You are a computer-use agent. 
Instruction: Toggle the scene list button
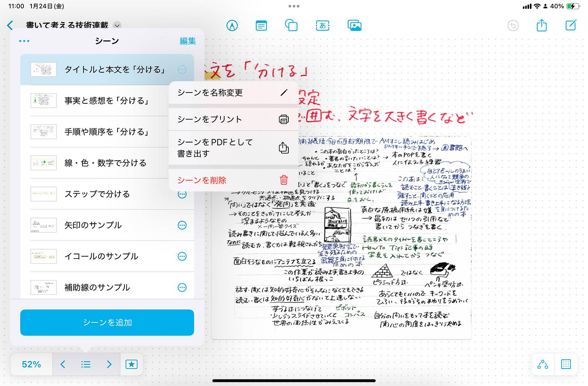(86, 364)
